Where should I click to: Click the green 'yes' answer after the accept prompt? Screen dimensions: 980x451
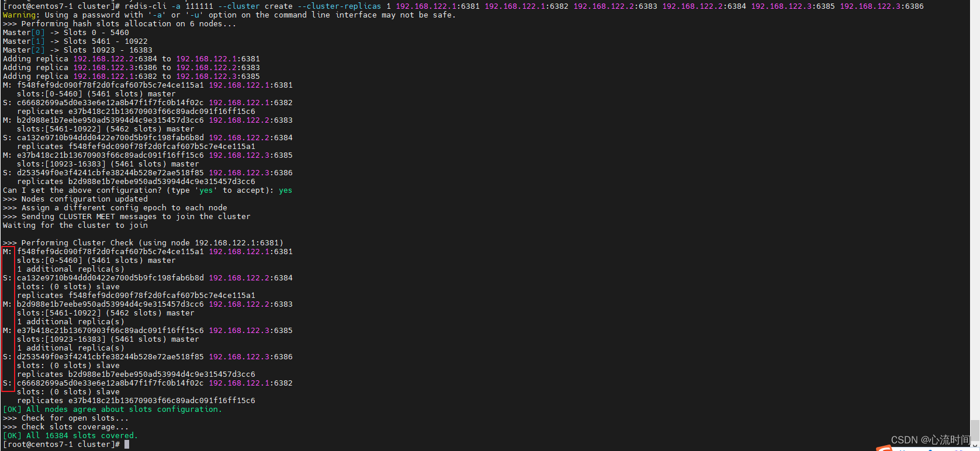[285, 190]
